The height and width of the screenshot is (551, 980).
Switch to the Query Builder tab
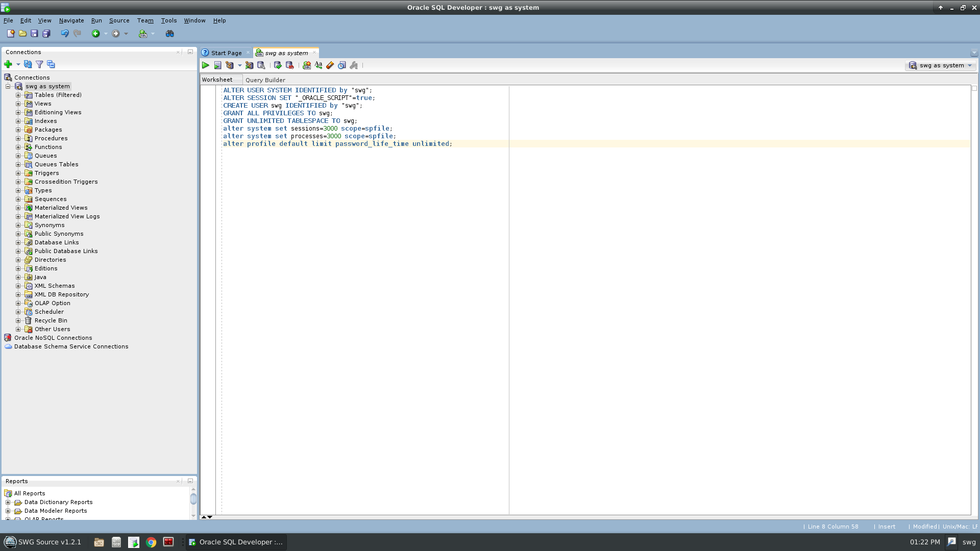(x=265, y=80)
